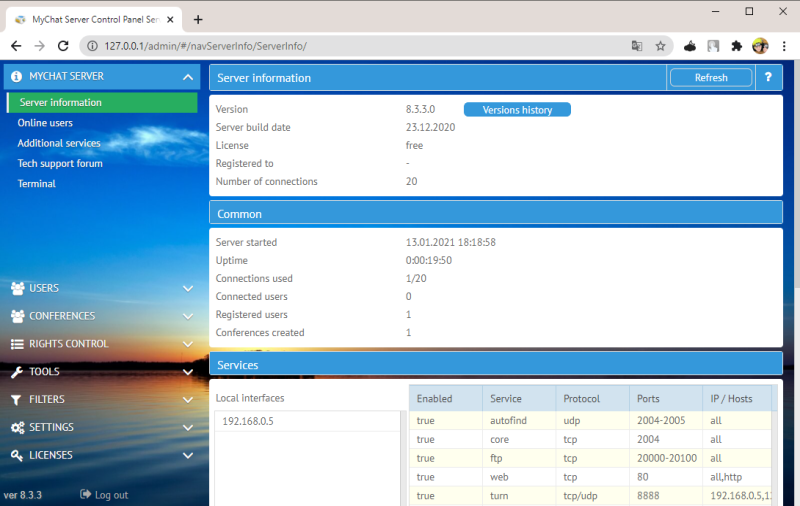The width and height of the screenshot is (800, 506).
Task: Click the Conferences group icon
Action: click(x=17, y=316)
